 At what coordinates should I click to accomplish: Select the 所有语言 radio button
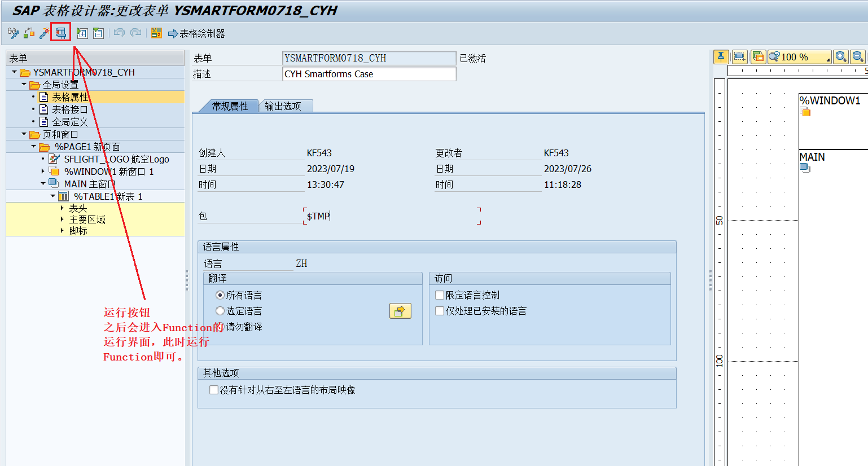tap(220, 295)
